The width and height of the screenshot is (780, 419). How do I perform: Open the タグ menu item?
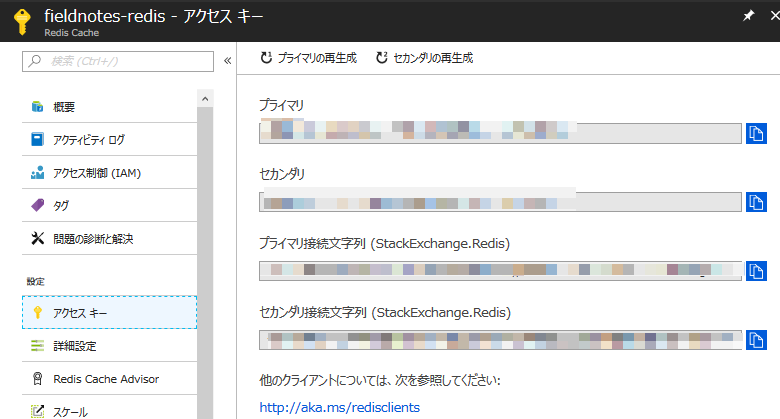click(x=109, y=205)
